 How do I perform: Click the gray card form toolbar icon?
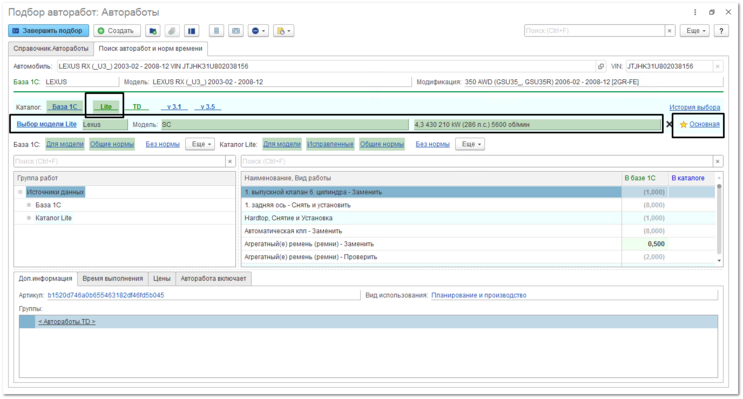click(x=236, y=31)
